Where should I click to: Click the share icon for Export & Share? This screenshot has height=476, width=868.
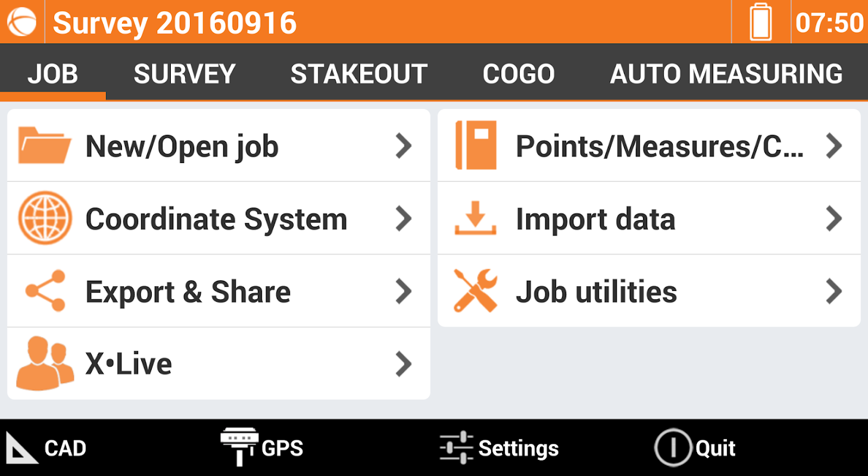(x=46, y=291)
